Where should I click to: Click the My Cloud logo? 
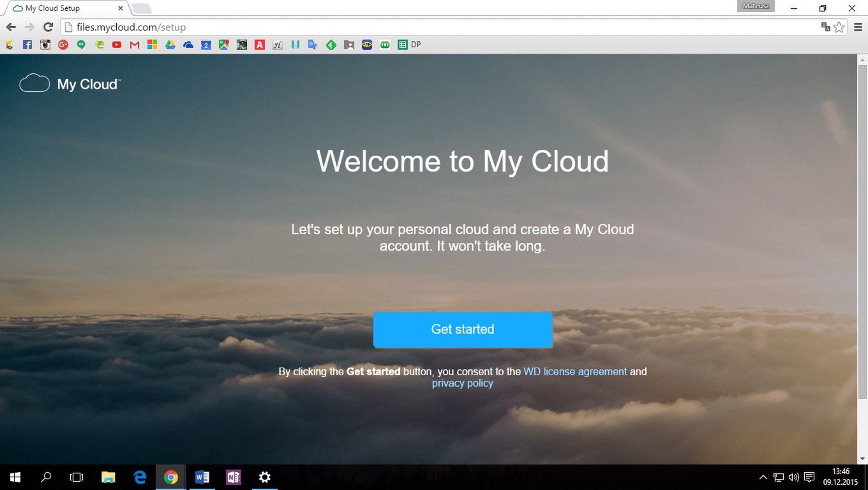click(70, 84)
